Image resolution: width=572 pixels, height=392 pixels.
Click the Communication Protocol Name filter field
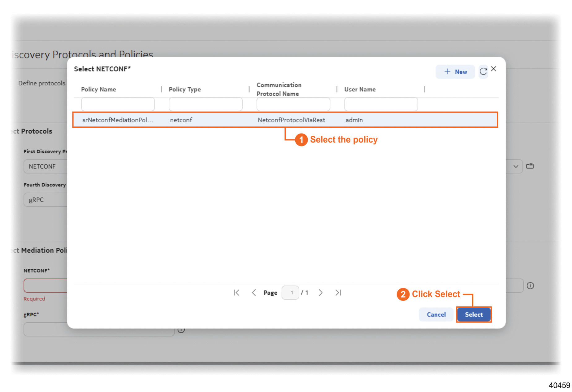293,104
